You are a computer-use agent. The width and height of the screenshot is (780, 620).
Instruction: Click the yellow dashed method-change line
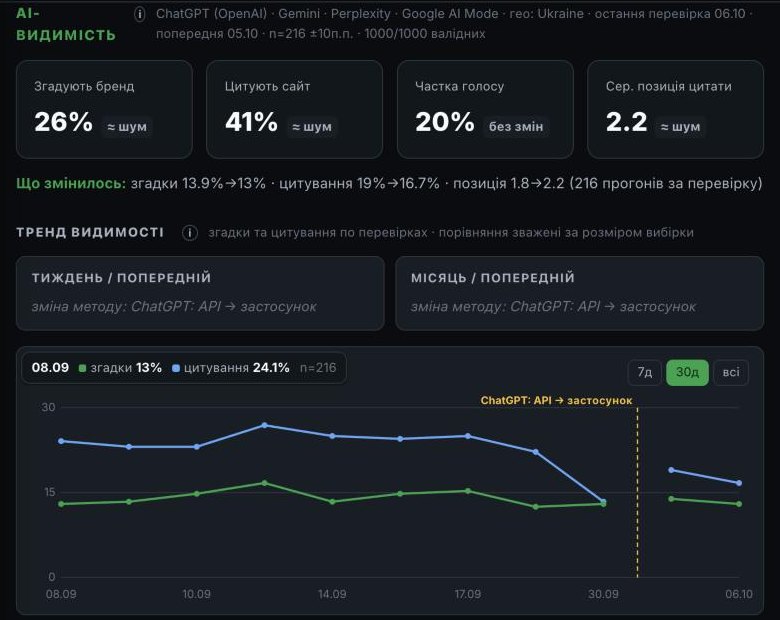click(637, 493)
